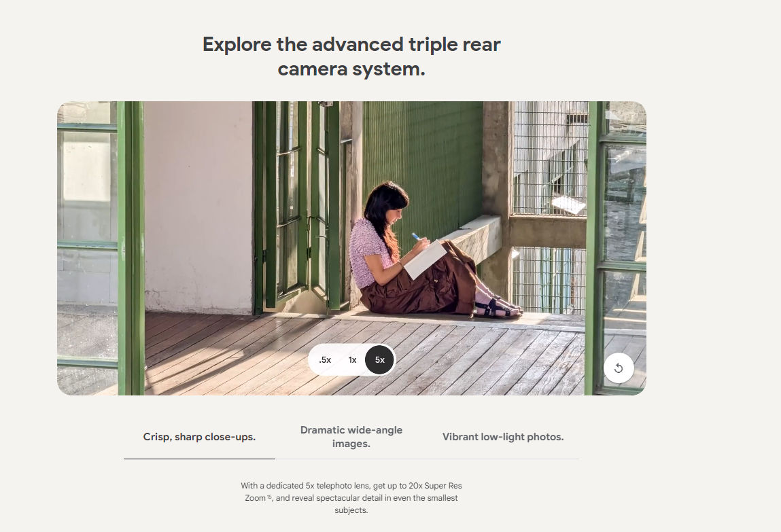Click the black underline beneath the active tab

199,459
